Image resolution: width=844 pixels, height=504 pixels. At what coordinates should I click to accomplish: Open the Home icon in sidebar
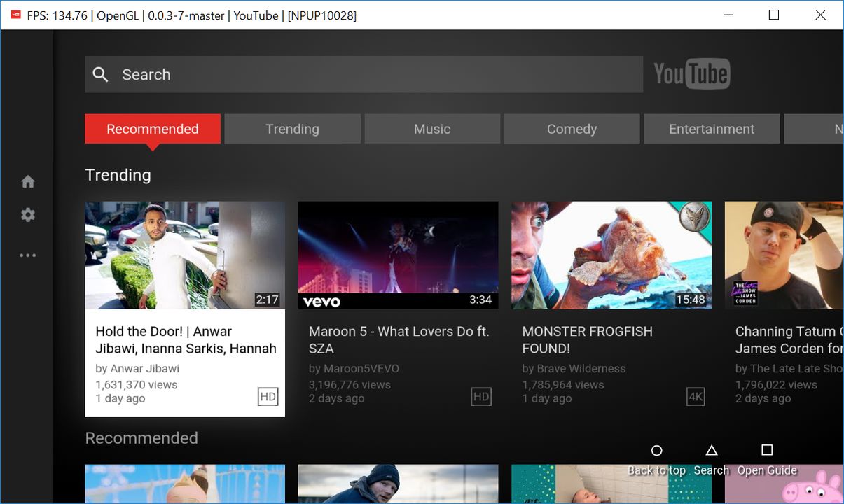pos(28,182)
